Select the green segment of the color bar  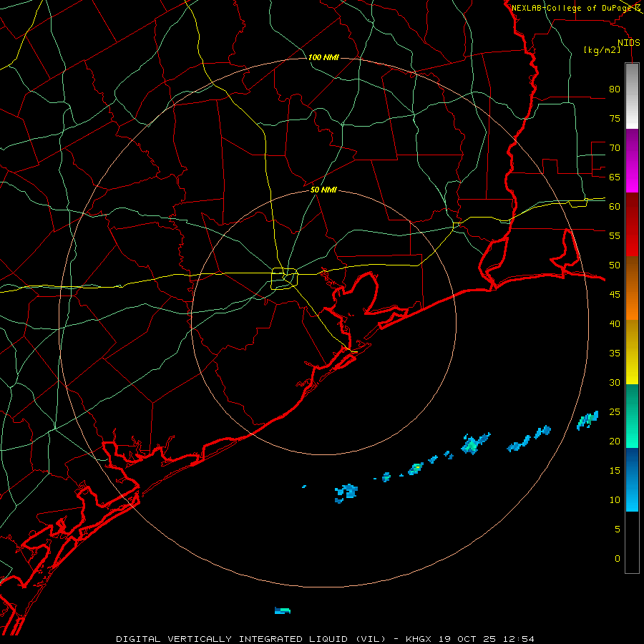[632, 416]
